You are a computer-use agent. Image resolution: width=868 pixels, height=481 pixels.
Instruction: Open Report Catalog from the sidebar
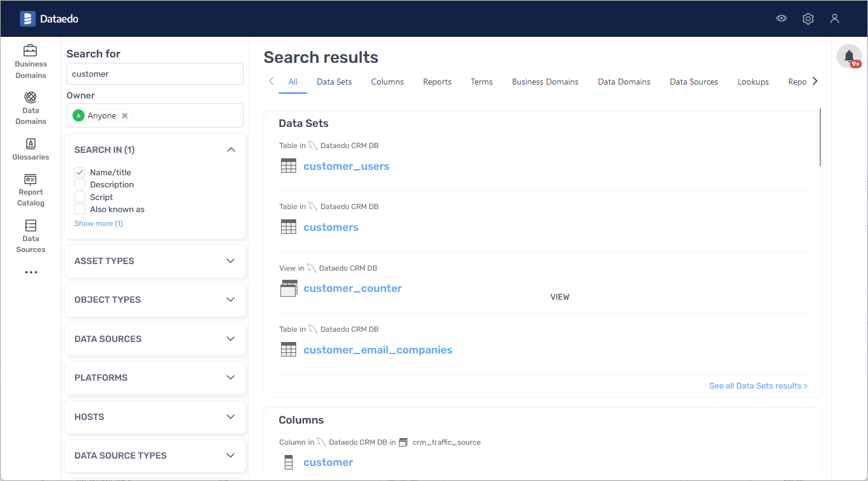[x=31, y=190]
